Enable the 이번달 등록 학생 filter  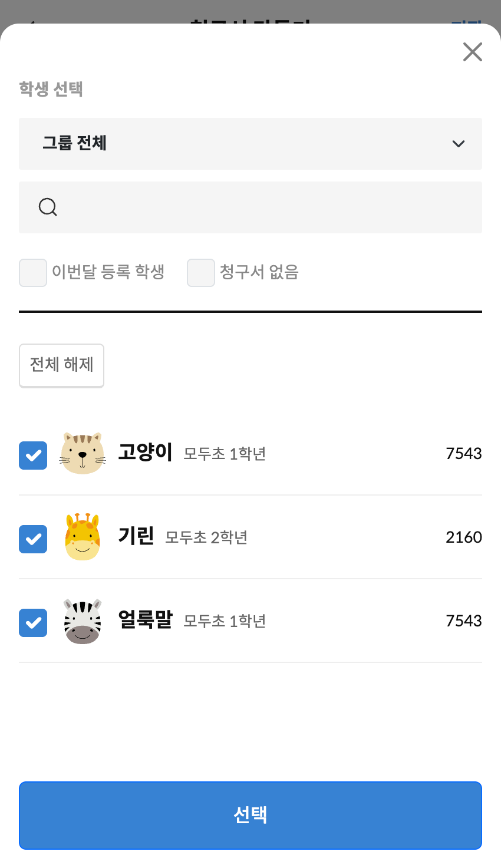coord(33,273)
